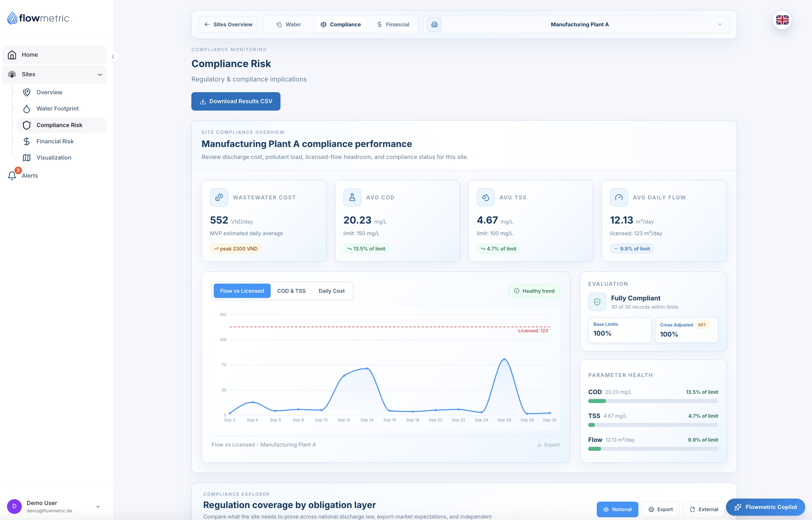Click the 9.9% of limit badge under Daily Flow

click(631, 249)
